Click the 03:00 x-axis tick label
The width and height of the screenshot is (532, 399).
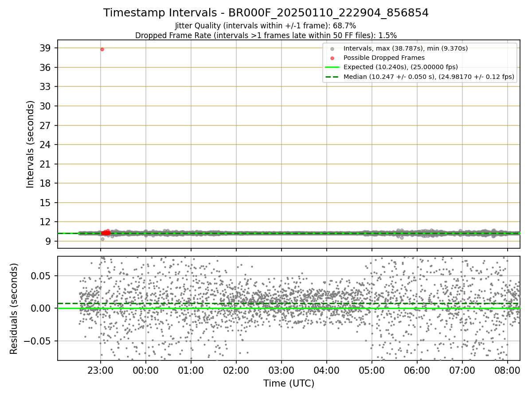(282, 370)
